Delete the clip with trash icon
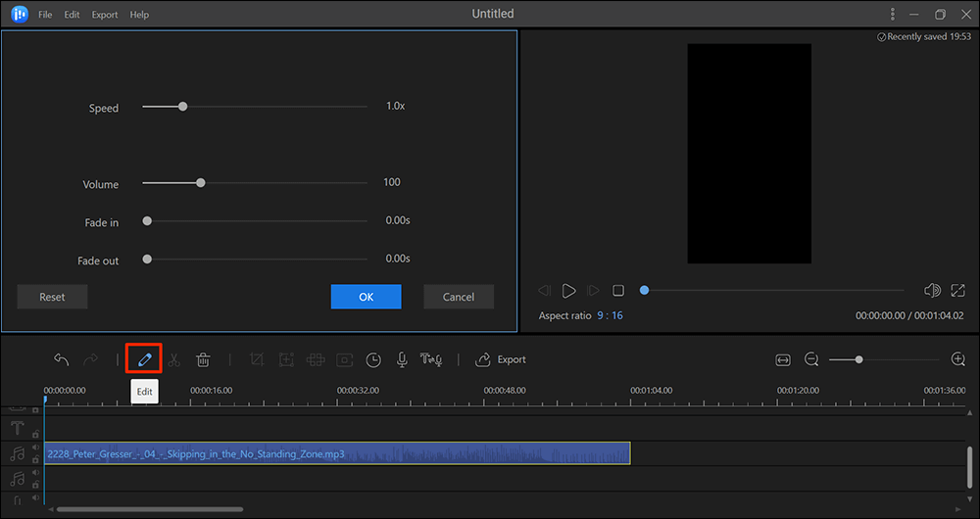This screenshot has width=980, height=519. pos(203,359)
